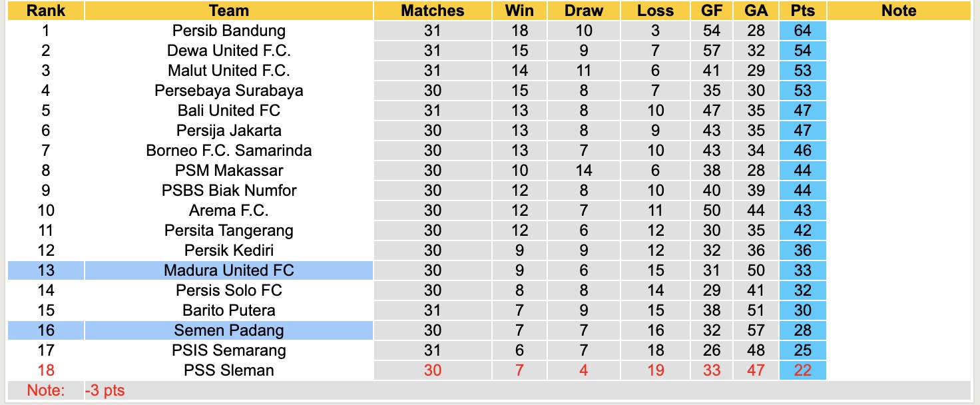
Task: Open the Persebaya Surabaya team link
Action: (x=228, y=91)
